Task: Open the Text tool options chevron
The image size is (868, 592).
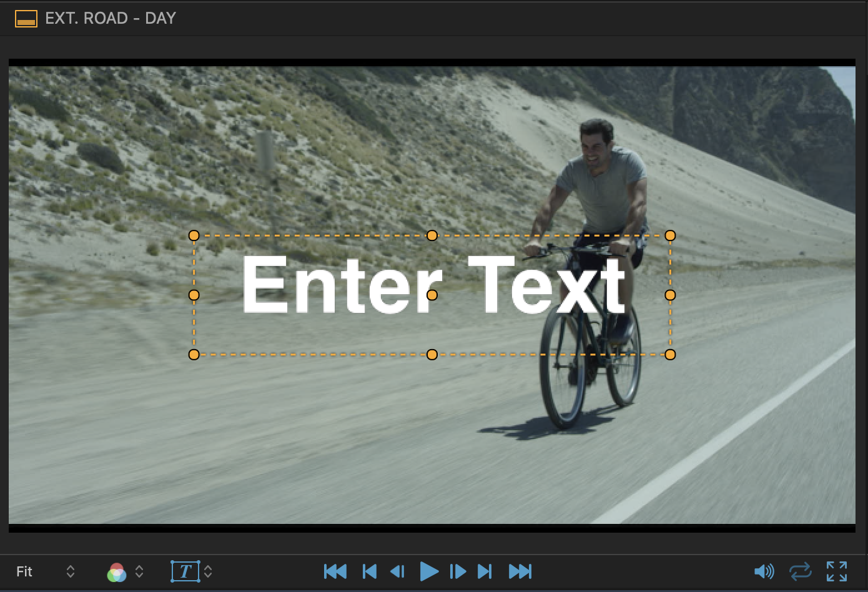Action: point(208,571)
